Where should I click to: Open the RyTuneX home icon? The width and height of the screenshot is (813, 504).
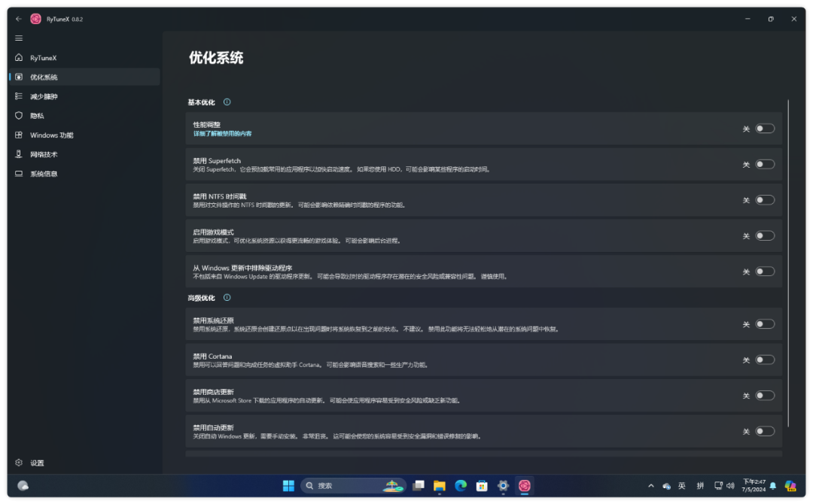tap(19, 57)
